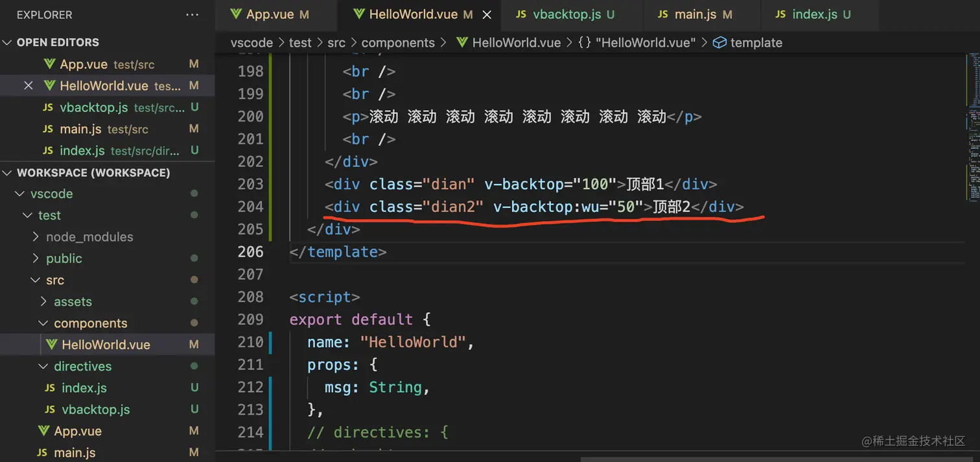Expand the node_modules folder

36,237
